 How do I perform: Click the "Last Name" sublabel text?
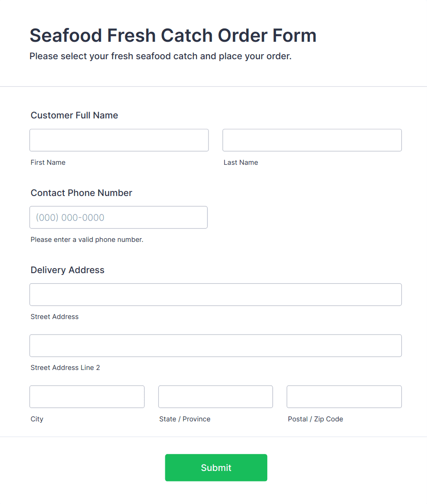(241, 162)
